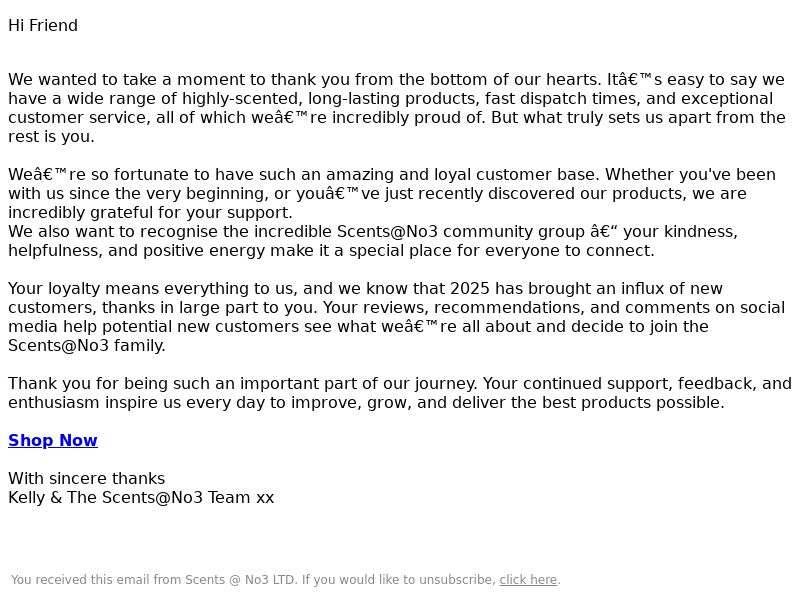Click the line starting 'enthusiasm inspire us every day'
Screen dimensions: 800x600
[x=366, y=403]
